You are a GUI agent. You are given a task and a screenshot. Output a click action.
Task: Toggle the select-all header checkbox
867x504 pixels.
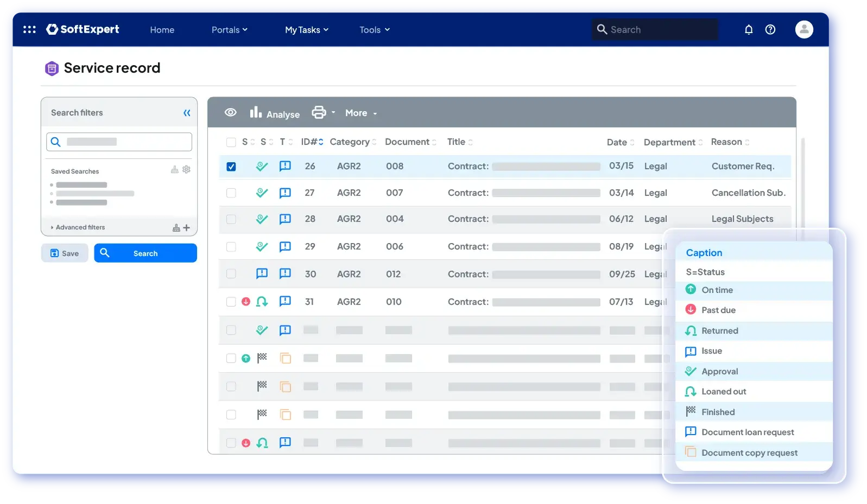231,142
